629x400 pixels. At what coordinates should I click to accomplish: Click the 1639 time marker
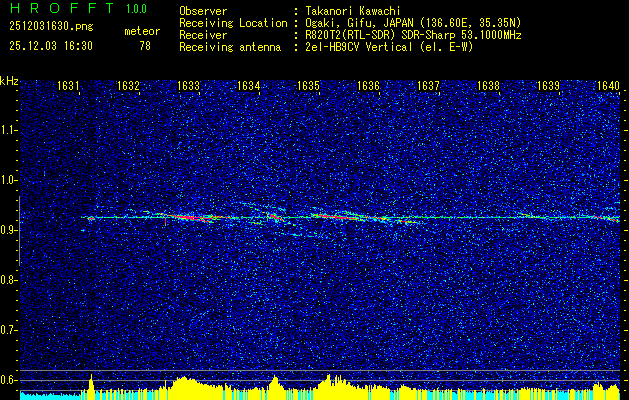(x=548, y=85)
